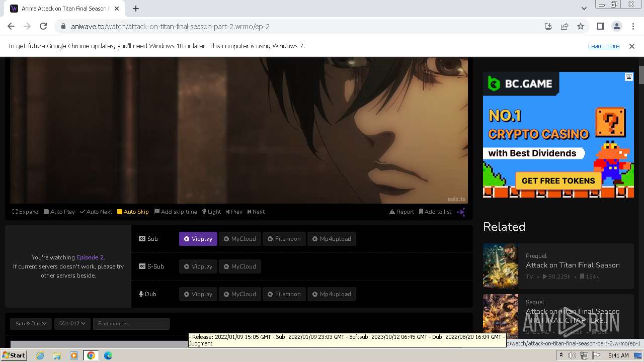Toggle Auto Play option
Screen dimensions: 644x362
tap(59, 212)
